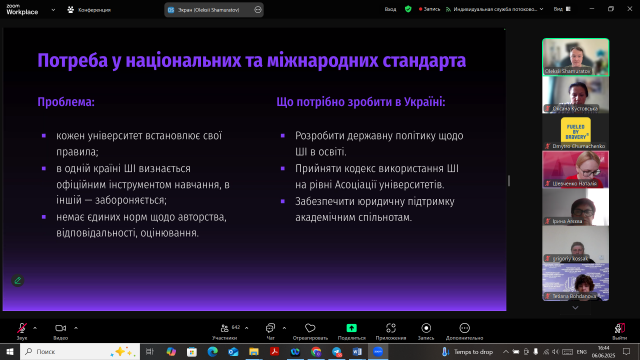Open the Windows notification center icon
640x360 pixels.
pos(627,351)
